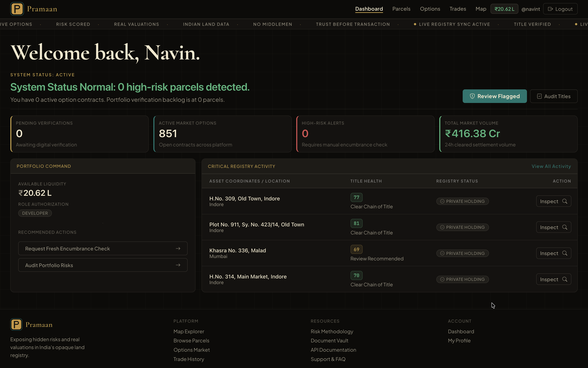Image resolution: width=588 pixels, height=368 pixels.
Task: Click the Review Recommended text
Action: tap(377, 259)
